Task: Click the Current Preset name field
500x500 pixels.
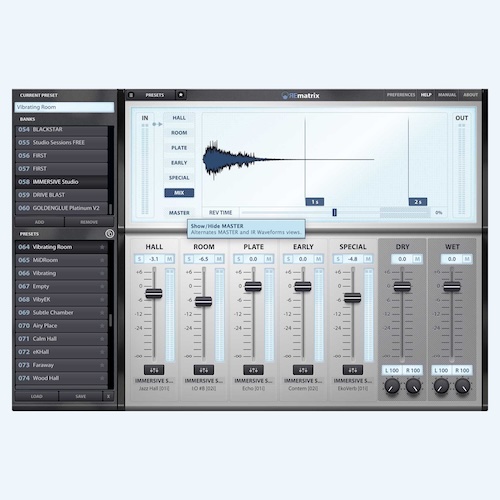Action: tap(64, 107)
